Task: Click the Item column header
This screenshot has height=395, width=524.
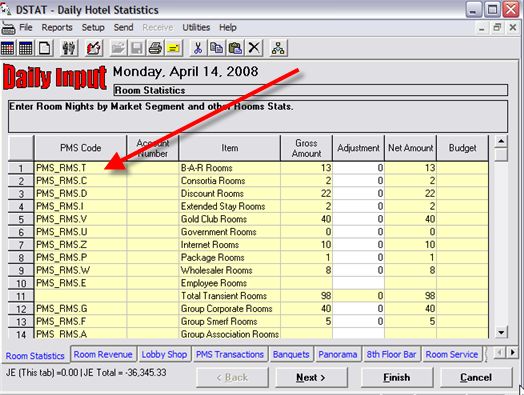Action: (x=230, y=148)
